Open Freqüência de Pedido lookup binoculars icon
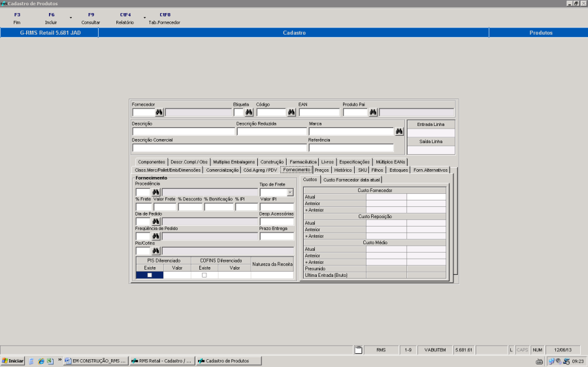This screenshot has height=367, width=588. pyautogui.click(x=155, y=236)
